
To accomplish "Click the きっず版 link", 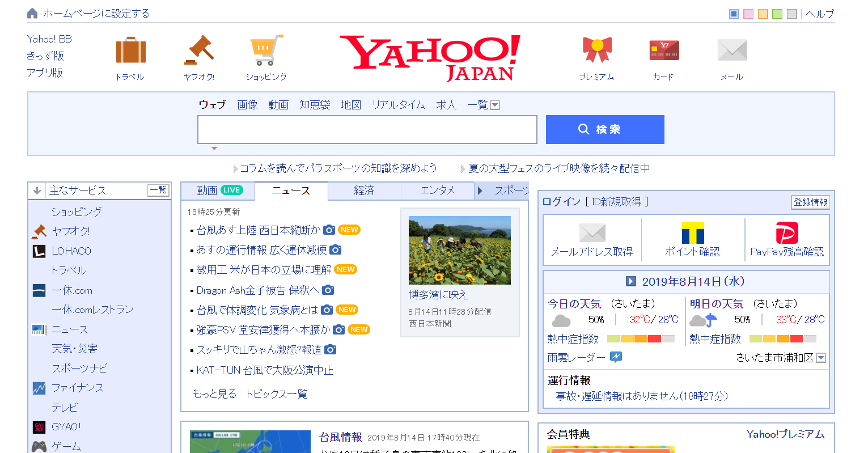I will tap(45, 56).
